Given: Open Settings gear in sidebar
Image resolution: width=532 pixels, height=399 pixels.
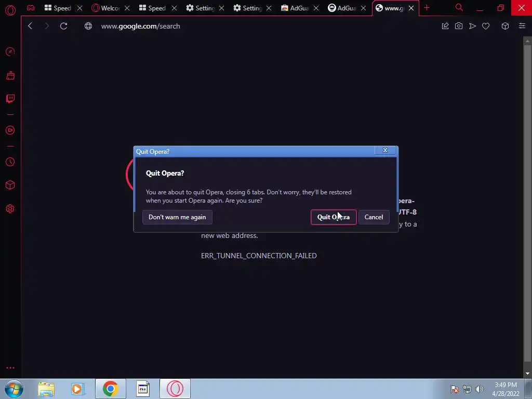Looking at the screenshot, I should [x=10, y=209].
